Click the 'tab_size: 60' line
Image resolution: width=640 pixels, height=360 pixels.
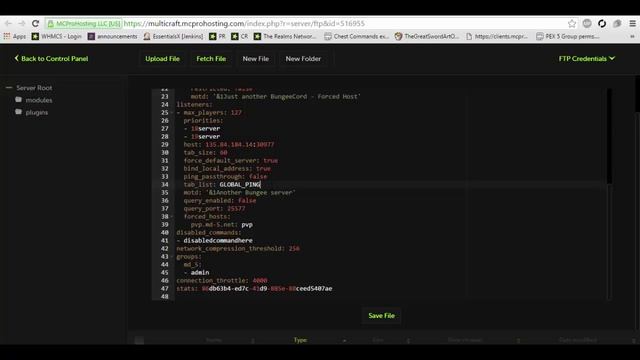[205, 153]
